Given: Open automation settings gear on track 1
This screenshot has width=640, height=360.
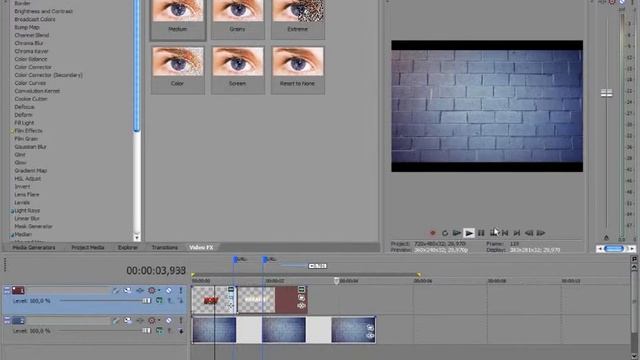Looking at the screenshot, I should pyautogui.click(x=152, y=290).
